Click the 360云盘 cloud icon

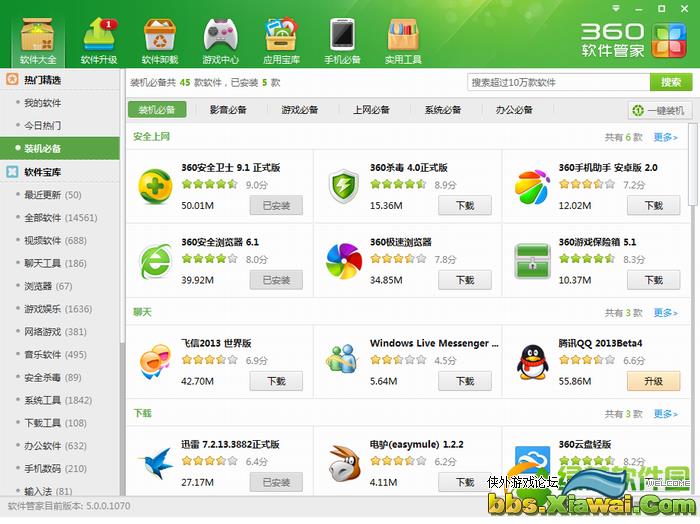532,460
